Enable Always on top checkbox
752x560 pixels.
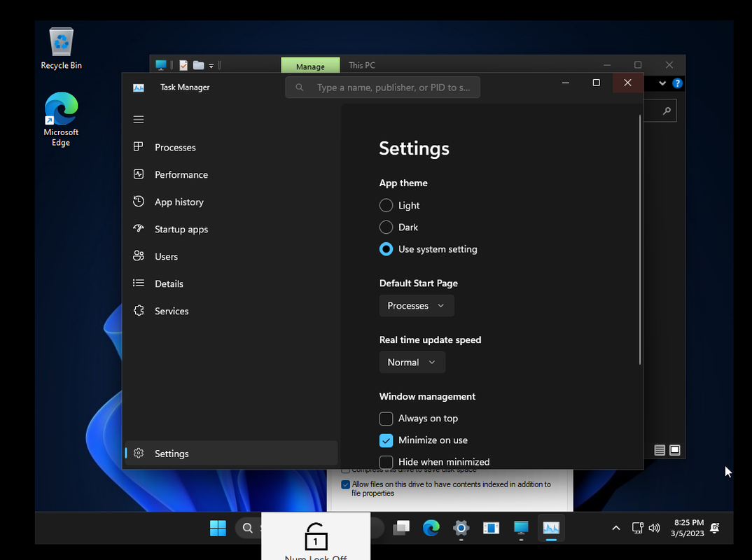(x=386, y=419)
